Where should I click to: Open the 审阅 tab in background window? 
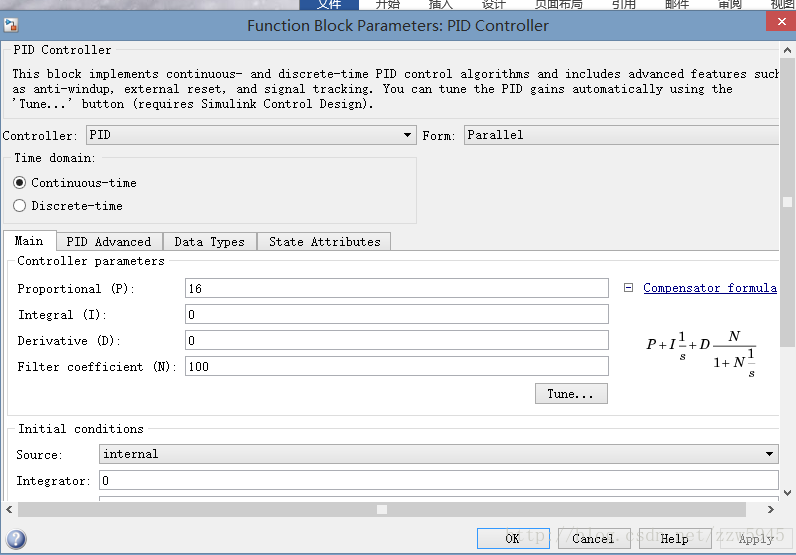click(x=730, y=5)
